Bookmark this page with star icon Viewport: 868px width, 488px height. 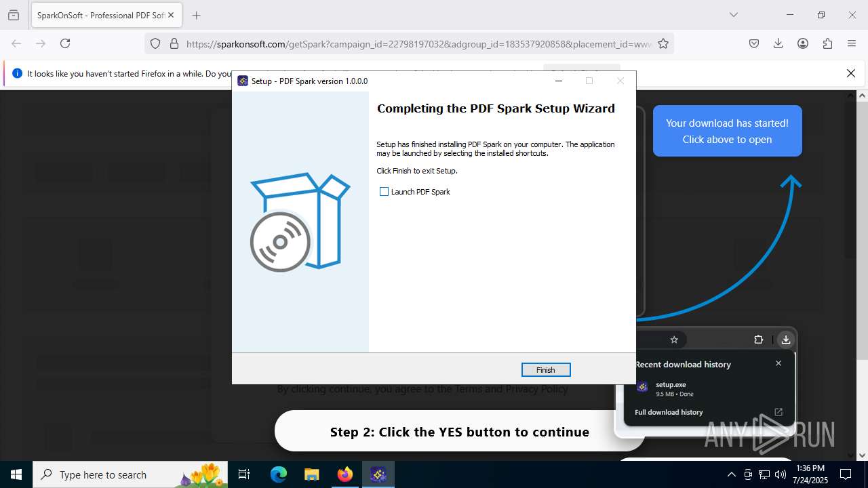[663, 43]
